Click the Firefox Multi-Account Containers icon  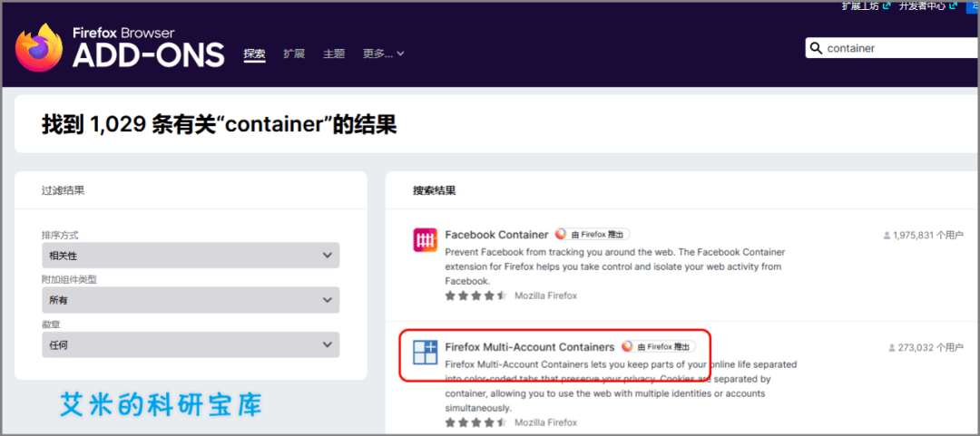425,353
